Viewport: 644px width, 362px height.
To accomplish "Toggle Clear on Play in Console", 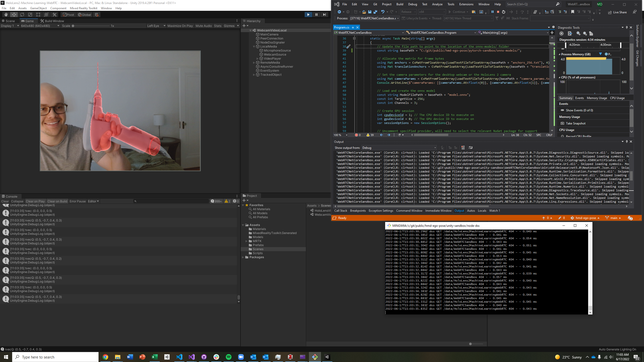I will [35, 201].
